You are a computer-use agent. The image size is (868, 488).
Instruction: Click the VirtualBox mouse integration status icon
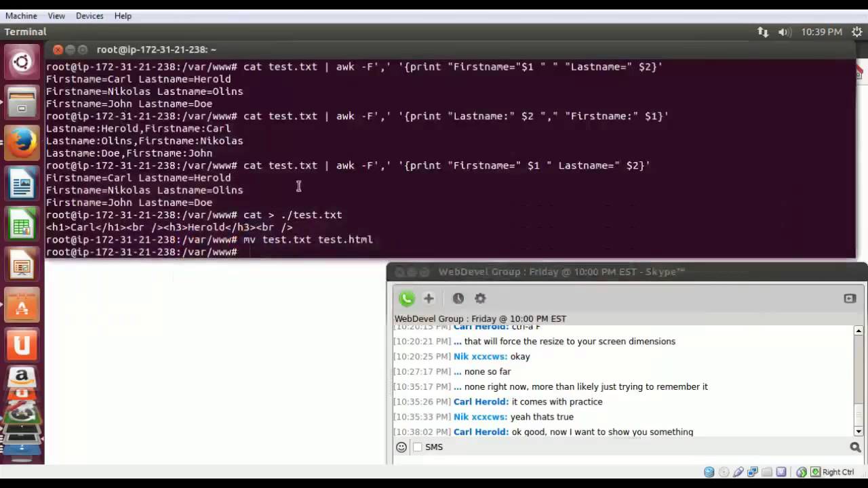coord(802,472)
